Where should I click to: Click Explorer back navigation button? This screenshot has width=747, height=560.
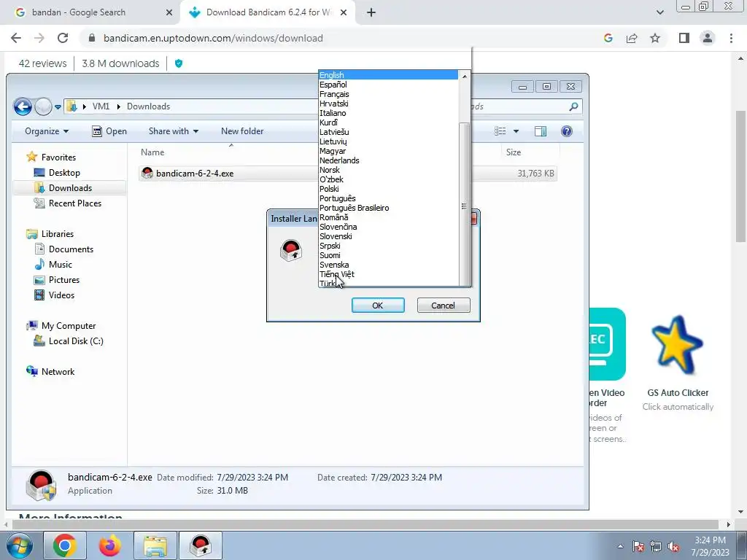point(23,106)
